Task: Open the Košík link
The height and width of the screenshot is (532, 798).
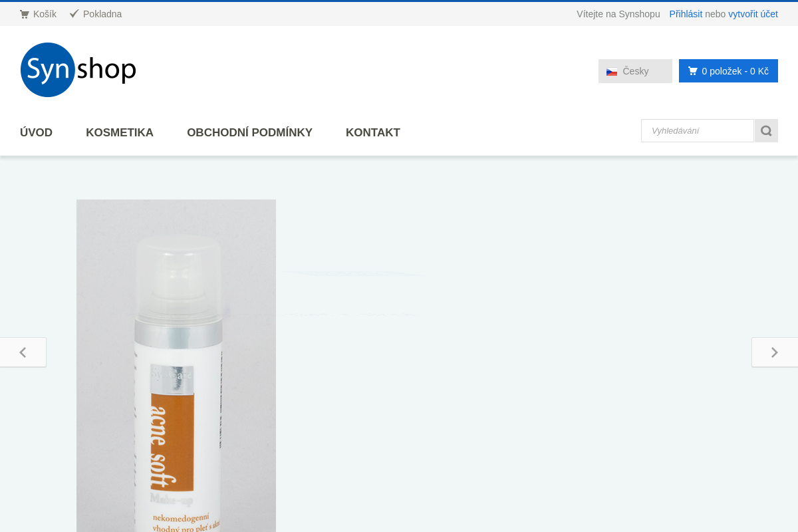Action: click(45, 14)
